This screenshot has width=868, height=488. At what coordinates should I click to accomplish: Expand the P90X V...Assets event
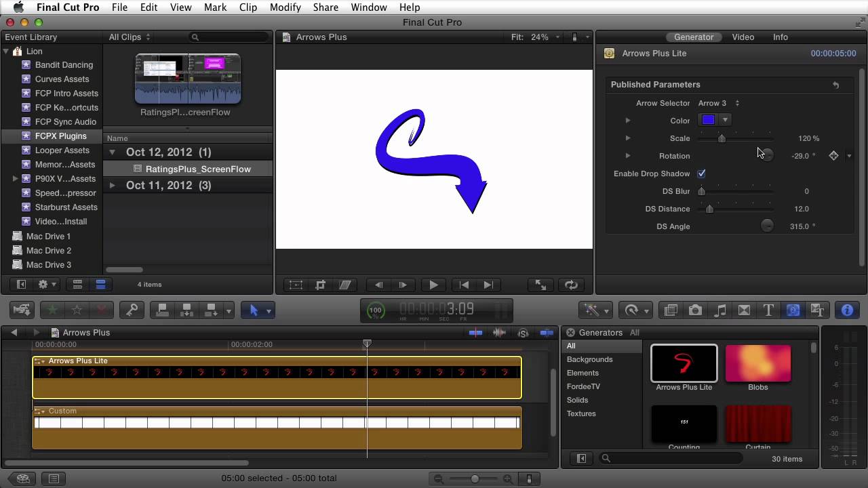[15, 179]
